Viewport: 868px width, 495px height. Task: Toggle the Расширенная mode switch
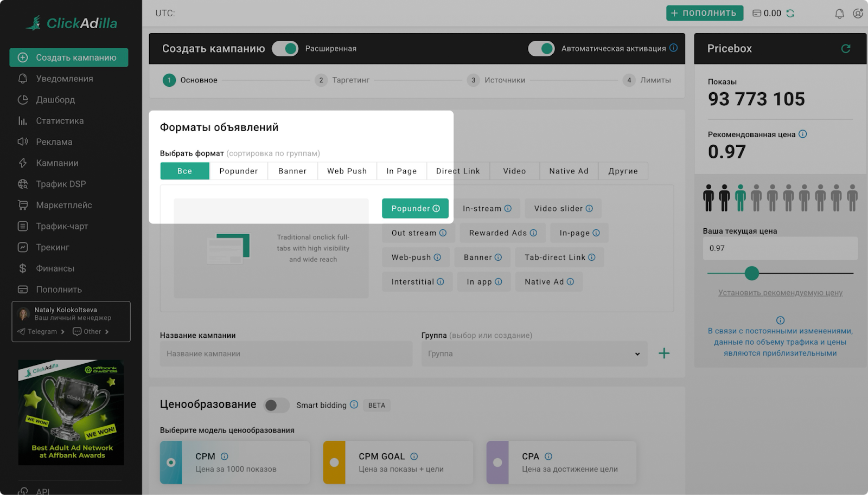pos(285,49)
